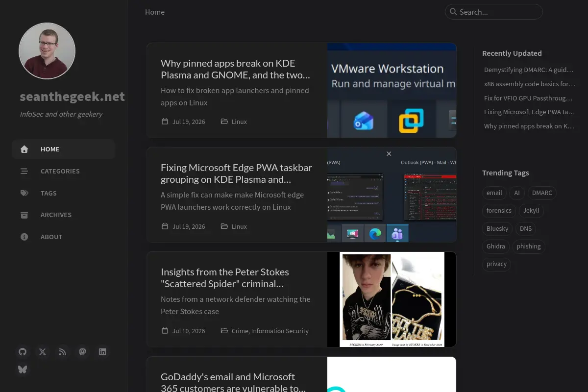Screen dimensions: 588x392
Task: Select the forensics trending tag
Action: 499,211
